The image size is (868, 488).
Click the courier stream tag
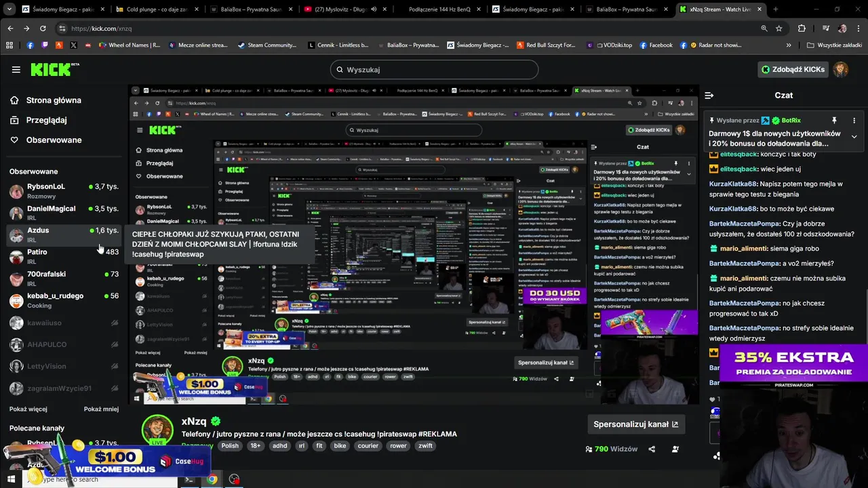pos(368,446)
